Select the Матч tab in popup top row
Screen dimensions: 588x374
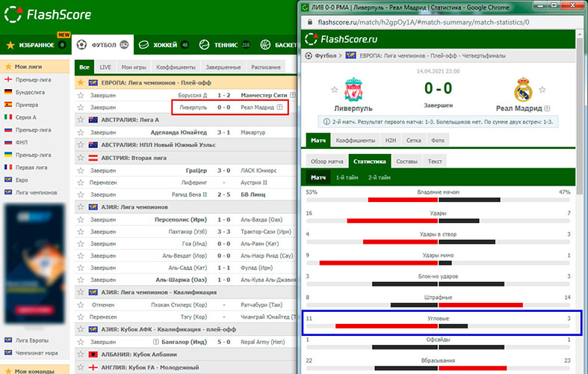tap(318, 140)
